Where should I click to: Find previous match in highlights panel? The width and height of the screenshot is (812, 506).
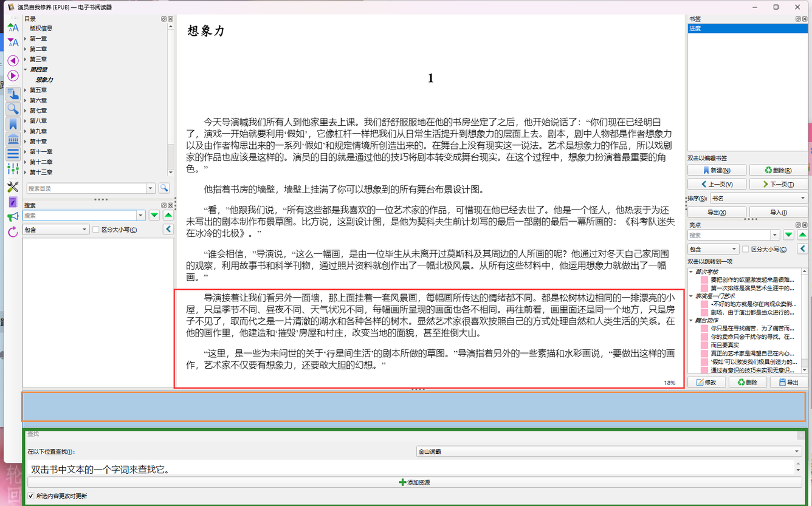pos(802,234)
